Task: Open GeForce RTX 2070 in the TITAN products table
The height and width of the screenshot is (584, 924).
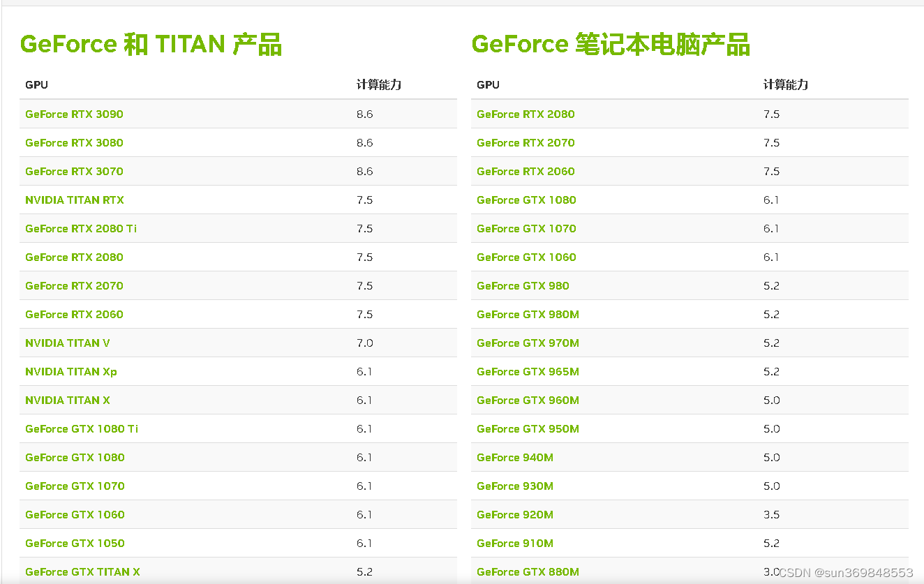Action: (74, 285)
